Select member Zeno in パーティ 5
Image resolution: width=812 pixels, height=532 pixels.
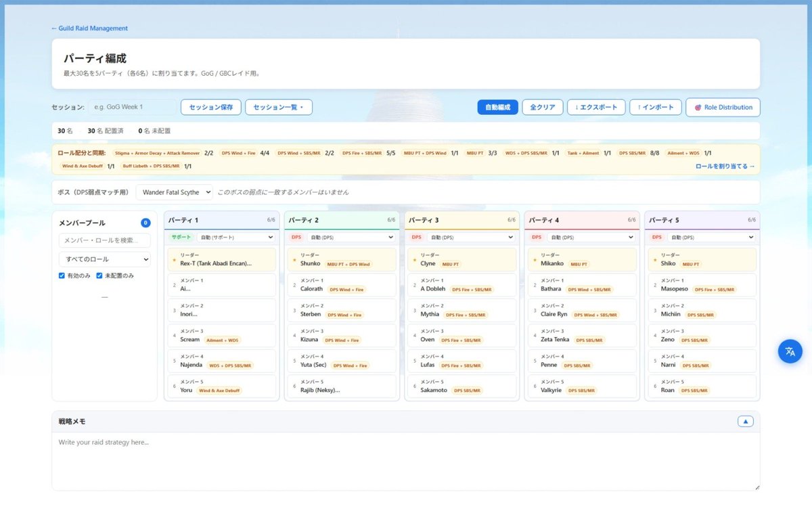[x=702, y=336]
